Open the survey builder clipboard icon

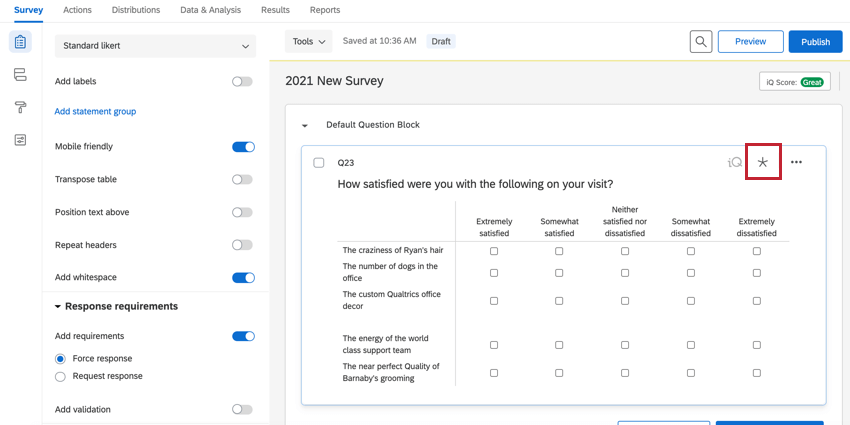pyautogui.click(x=20, y=42)
